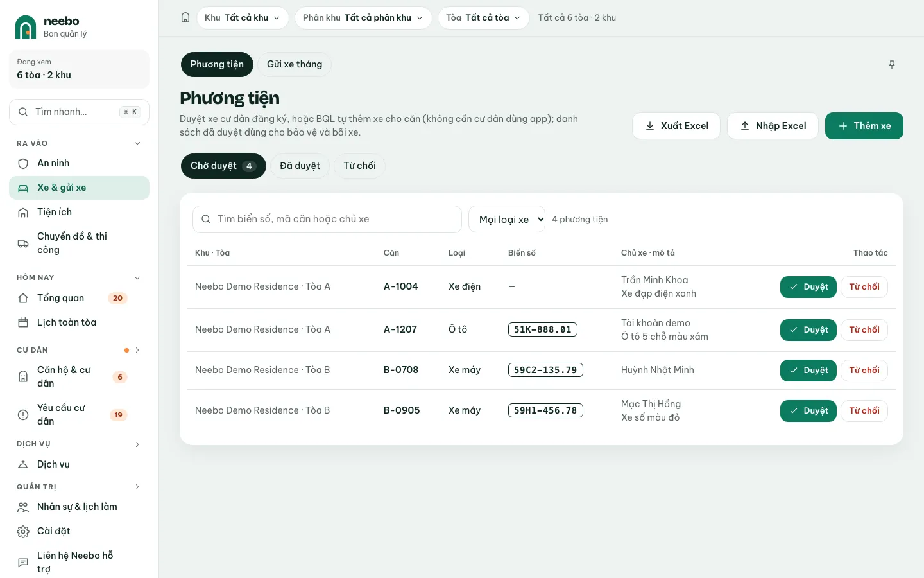This screenshot has height=578, width=924.
Task: Open An ninh shield icon in sidebar
Action: [x=23, y=164]
